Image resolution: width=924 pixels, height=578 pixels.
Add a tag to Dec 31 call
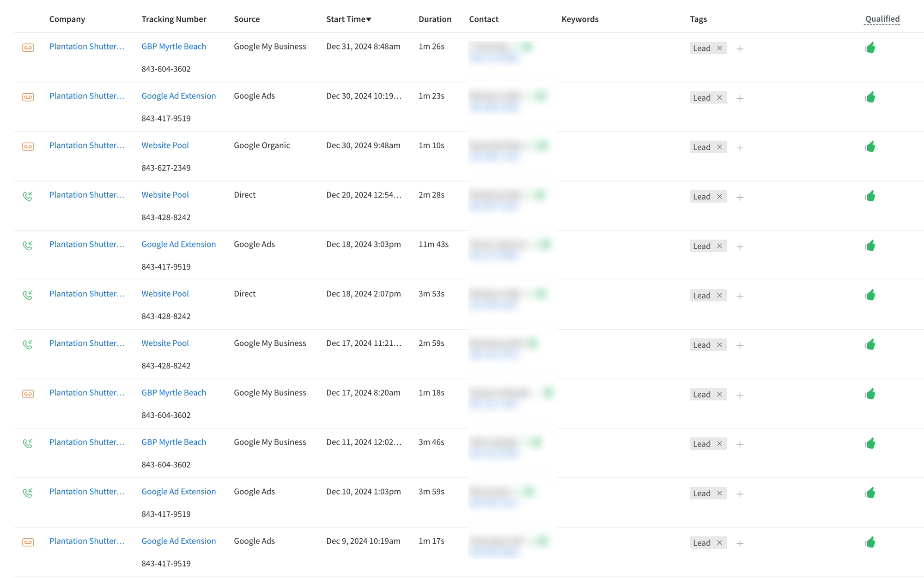click(x=740, y=49)
